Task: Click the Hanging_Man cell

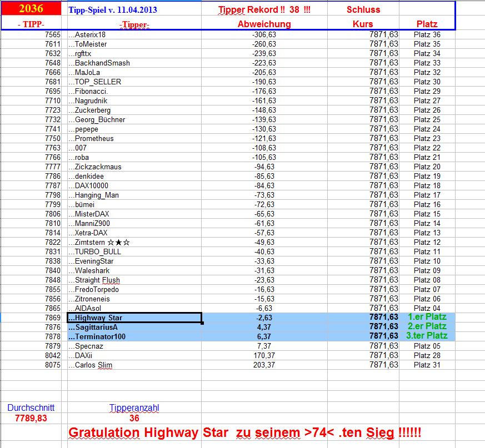Action: (x=134, y=195)
